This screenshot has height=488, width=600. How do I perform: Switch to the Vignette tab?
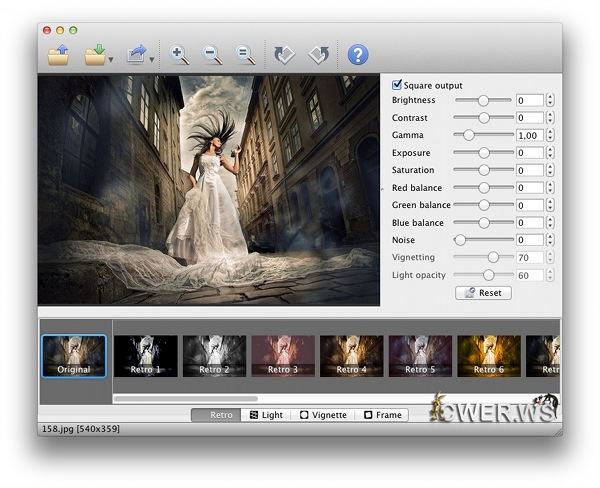pos(324,414)
